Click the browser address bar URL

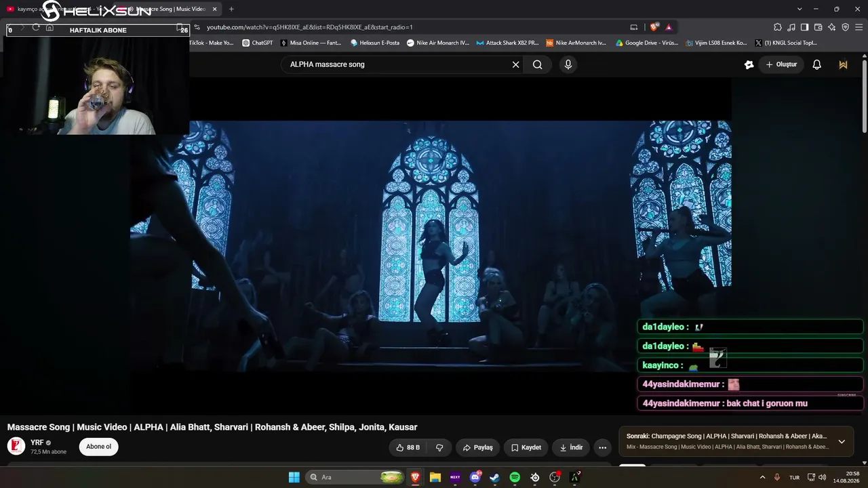coord(309,27)
